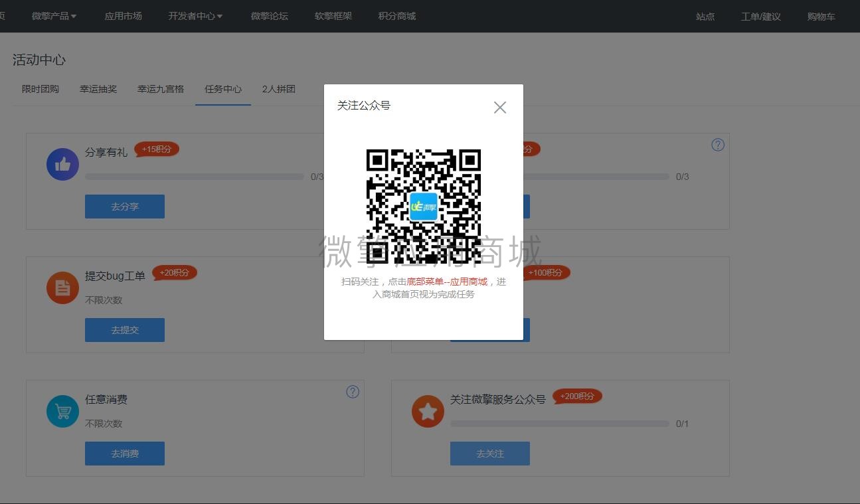Click the 去关注 button

click(490, 454)
